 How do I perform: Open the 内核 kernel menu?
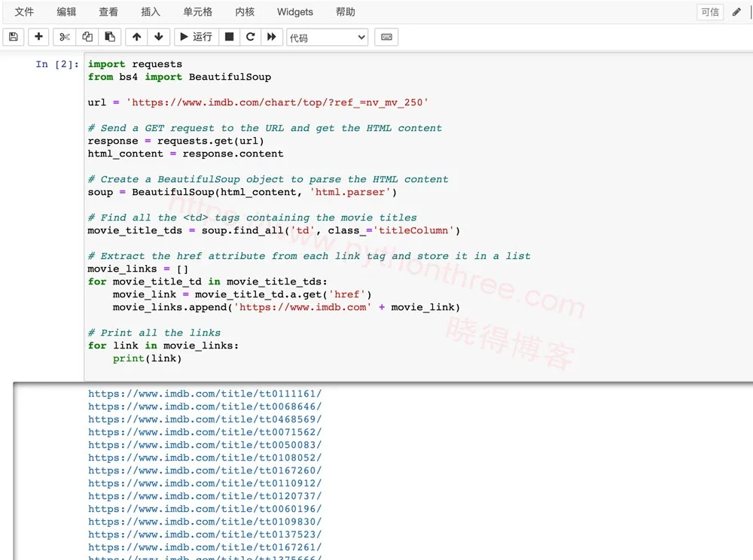245,12
